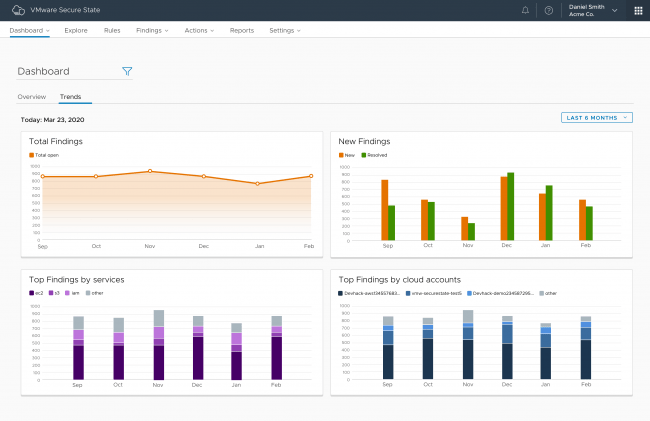Click the New Findings chart title
The height and width of the screenshot is (421, 650).
point(364,141)
